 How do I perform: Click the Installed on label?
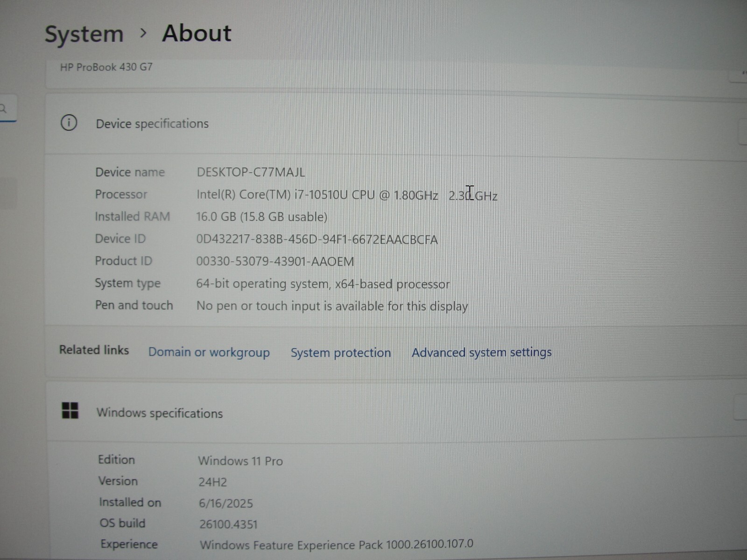point(130,502)
